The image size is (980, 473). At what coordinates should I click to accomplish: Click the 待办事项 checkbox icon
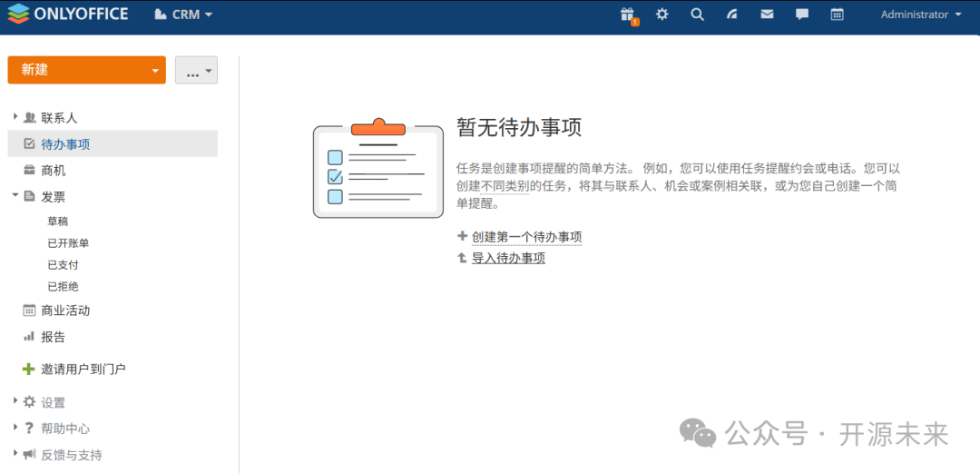29,144
